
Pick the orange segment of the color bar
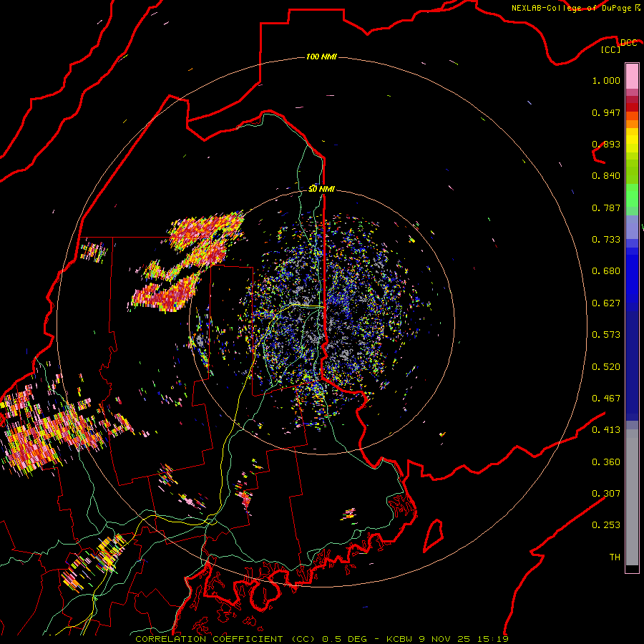(632, 120)
